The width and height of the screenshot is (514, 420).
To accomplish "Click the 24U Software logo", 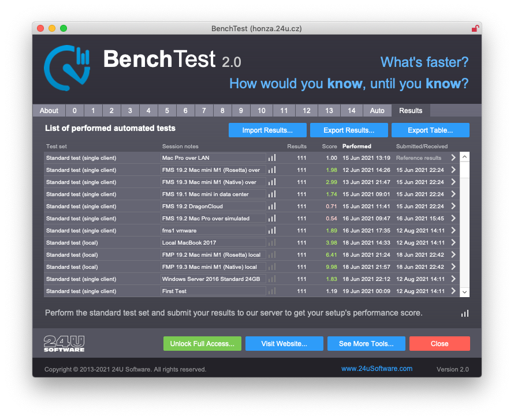I will [x=64, y=343].
